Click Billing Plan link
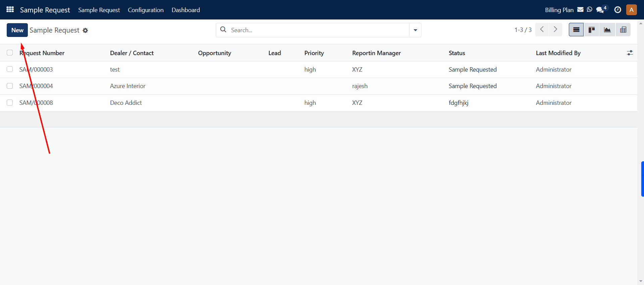This screenshot has height=285, width=644. coord(559,10)
